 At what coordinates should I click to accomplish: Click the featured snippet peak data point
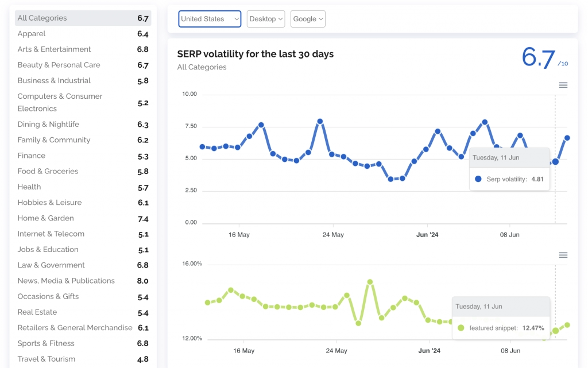[x=369, y=281]
